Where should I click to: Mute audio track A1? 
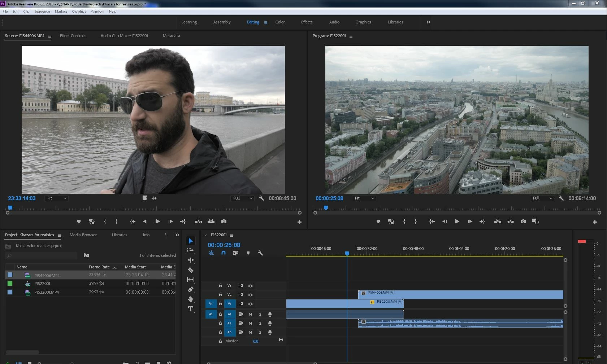(250, 314)
